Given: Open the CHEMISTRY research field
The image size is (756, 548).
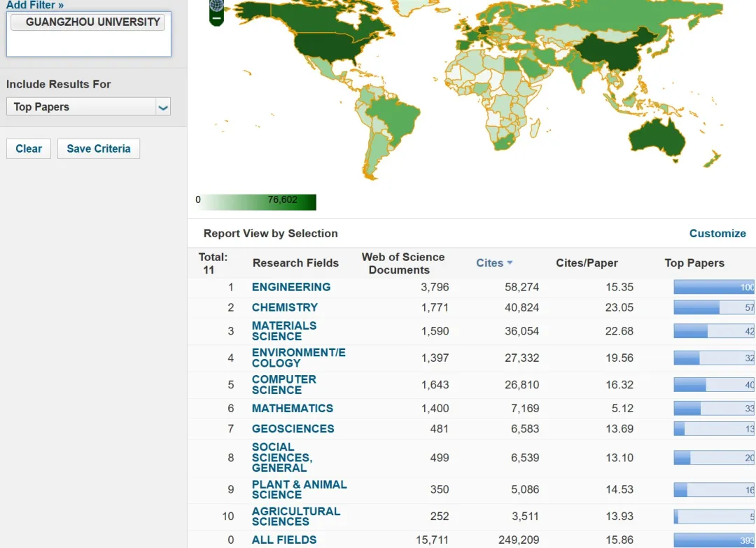Looking at the screenshot, I should [x=284, y=307].
